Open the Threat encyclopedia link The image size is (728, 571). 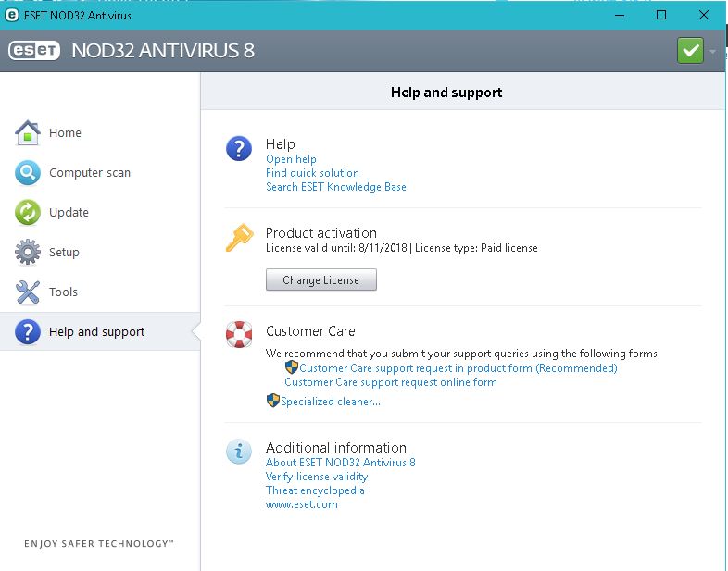(x=315, y=490)
